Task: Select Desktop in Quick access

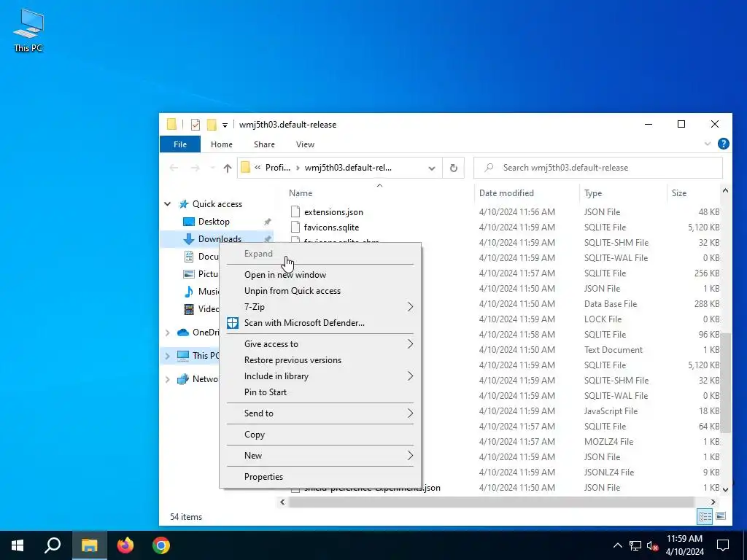Action: (214, 222)
